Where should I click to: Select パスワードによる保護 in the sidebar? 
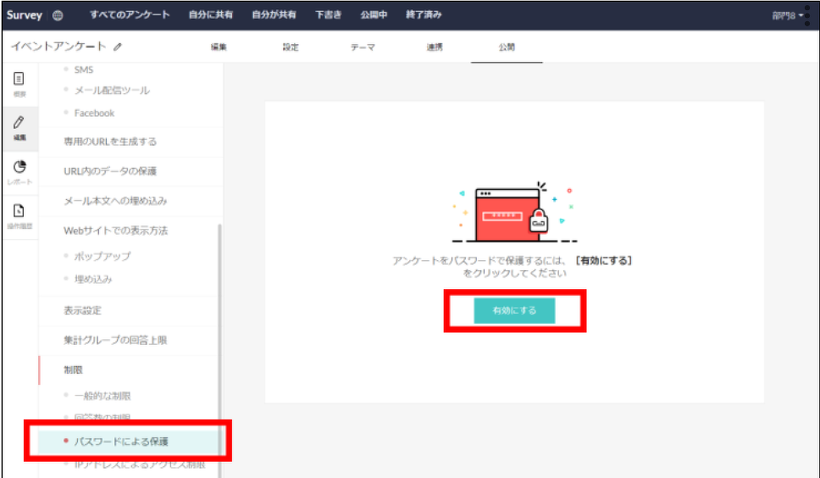click(122, 441)
